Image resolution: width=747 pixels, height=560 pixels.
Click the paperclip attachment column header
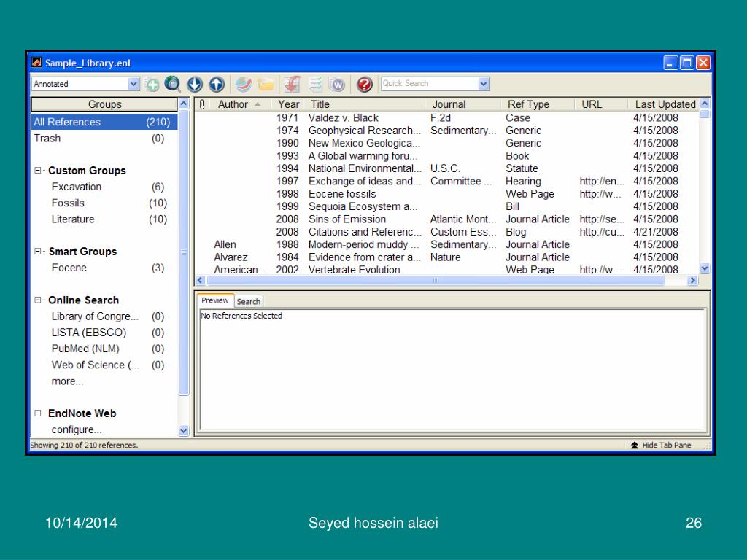click(202, 104)
